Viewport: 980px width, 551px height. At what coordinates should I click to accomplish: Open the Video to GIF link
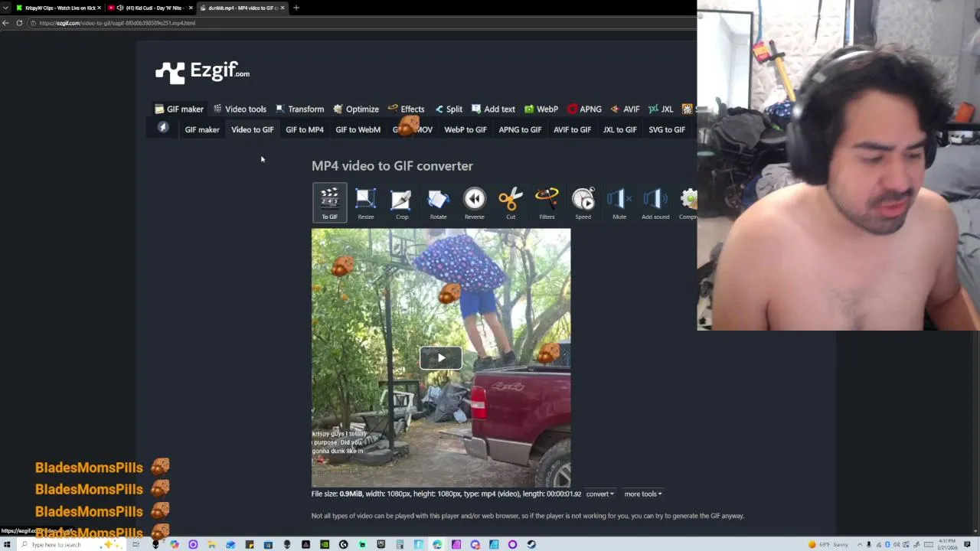pos(253,129)
